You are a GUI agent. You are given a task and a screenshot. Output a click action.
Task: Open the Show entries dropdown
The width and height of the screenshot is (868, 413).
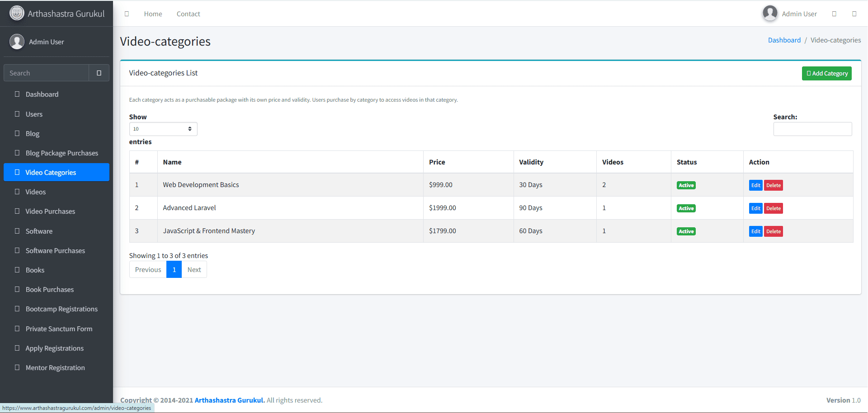(163, 129)
